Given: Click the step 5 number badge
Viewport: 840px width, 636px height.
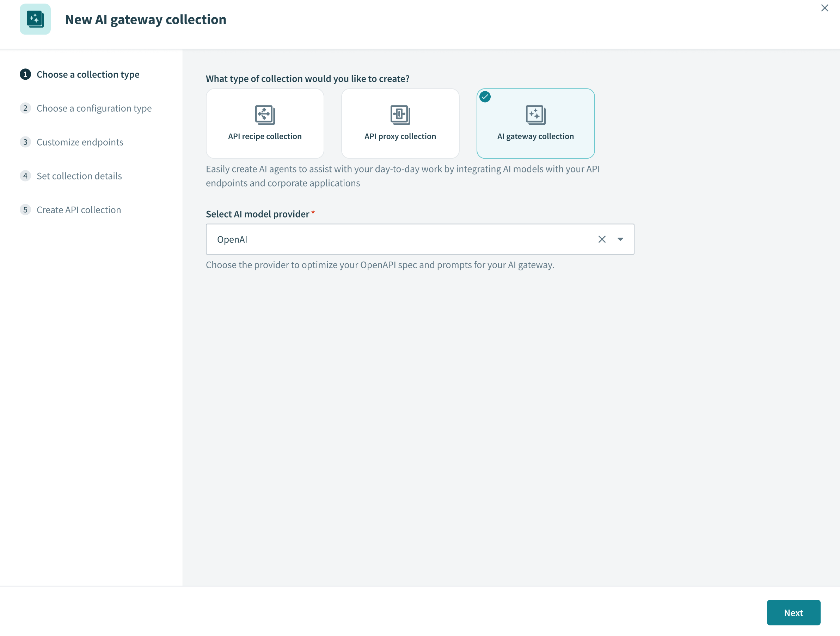Looking at the screenshot, I should click(x=25, y=210).
